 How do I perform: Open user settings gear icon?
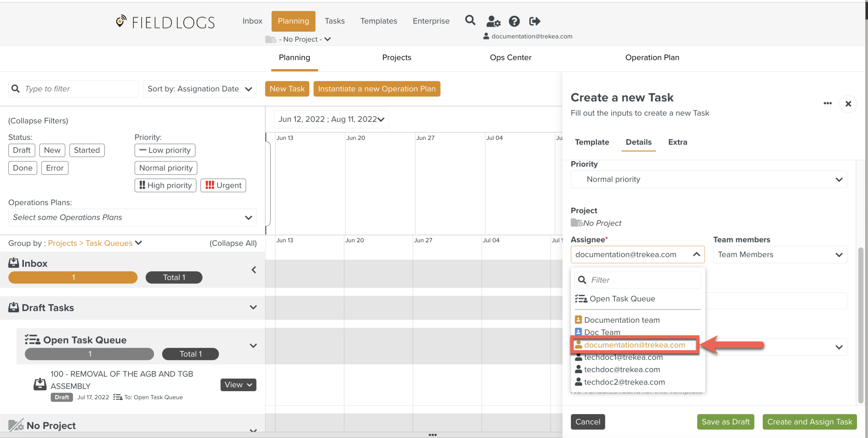pos(493,21)
